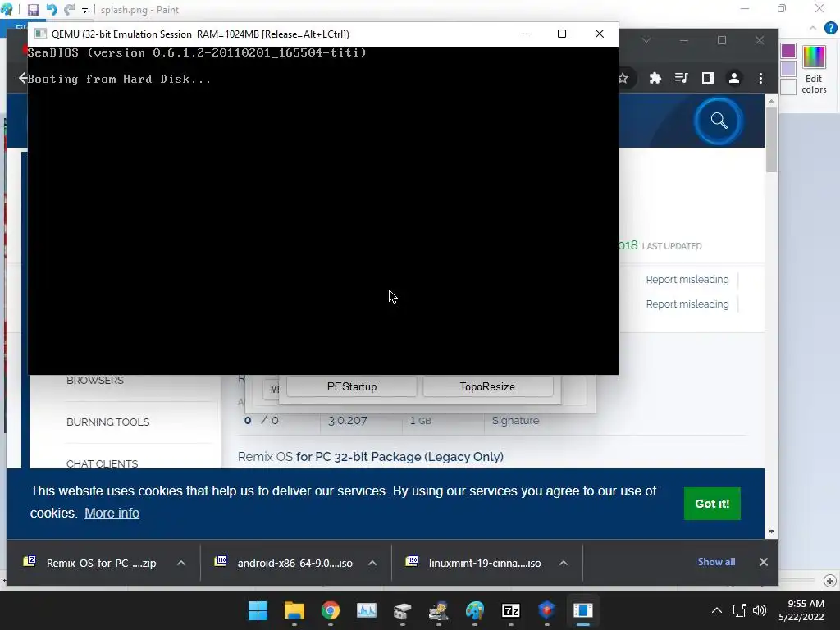The image size is (840, 630).
Task: Pick the empty white color swatch in Paint
Action: [x=788, y=87]
